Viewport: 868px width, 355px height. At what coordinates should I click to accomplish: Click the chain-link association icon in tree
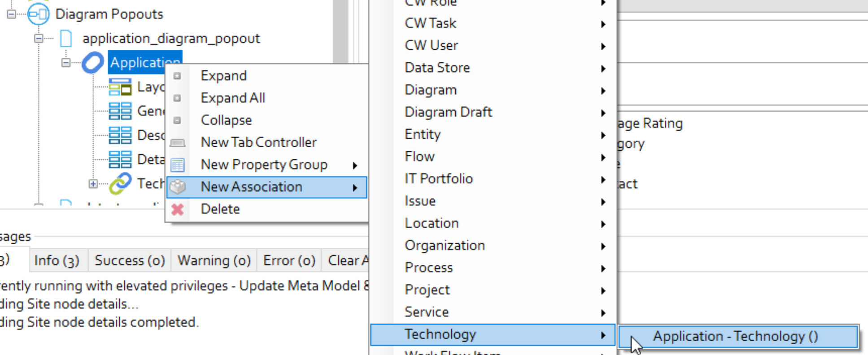coord(120,184)
